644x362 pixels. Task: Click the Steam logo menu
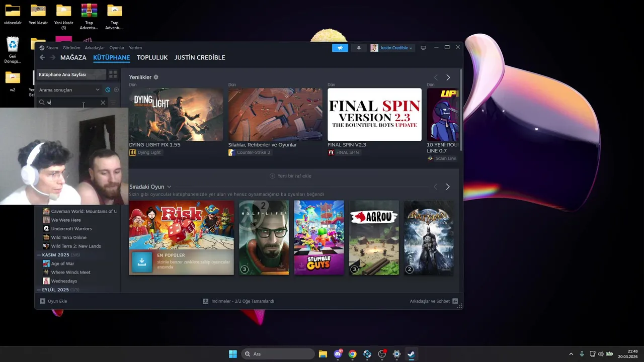pyautogui.click(x=42, y=48)
